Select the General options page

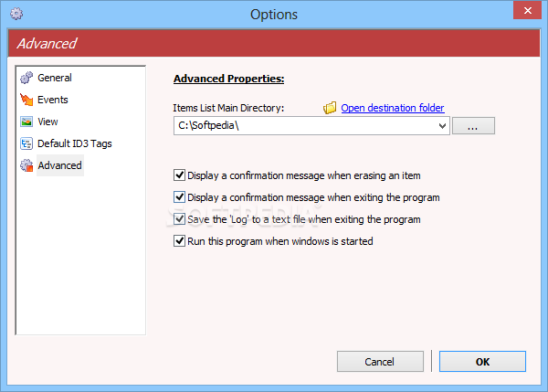pos(55,78)
